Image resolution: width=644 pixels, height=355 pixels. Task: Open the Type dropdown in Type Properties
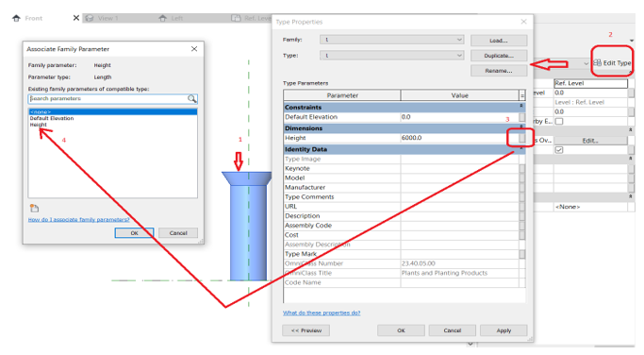(x=392, y=56)
